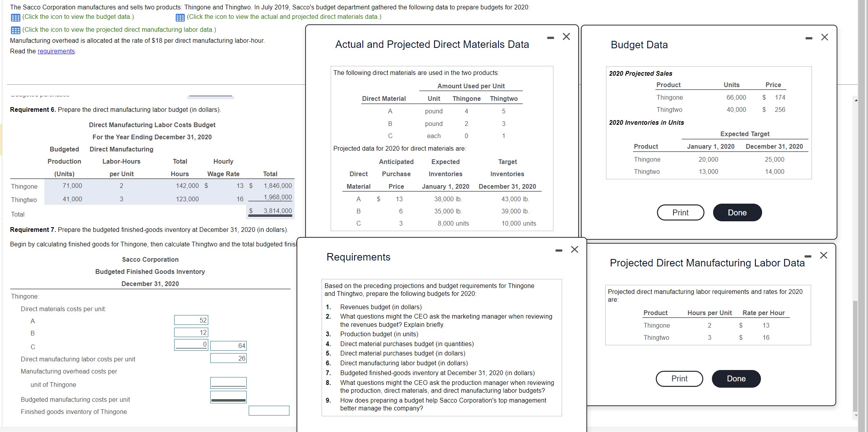Open actual and projected direct materials data icon
868x432 pixels.
180,17
